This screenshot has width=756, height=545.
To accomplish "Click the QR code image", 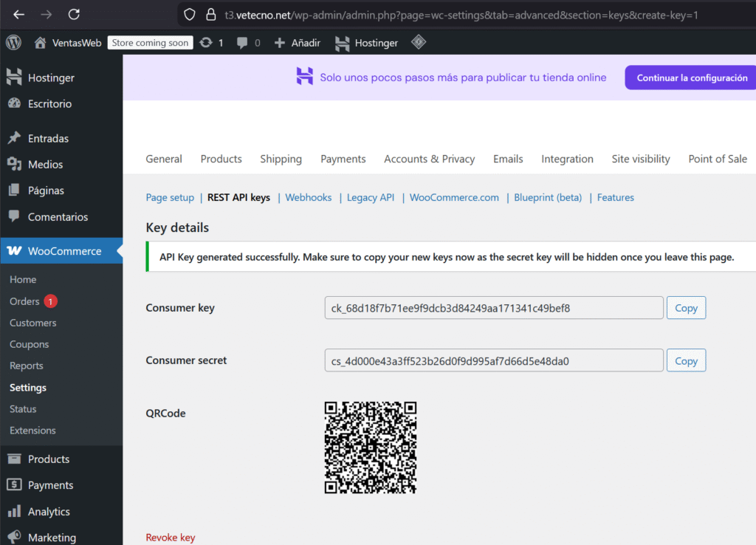I will [371, 448].
